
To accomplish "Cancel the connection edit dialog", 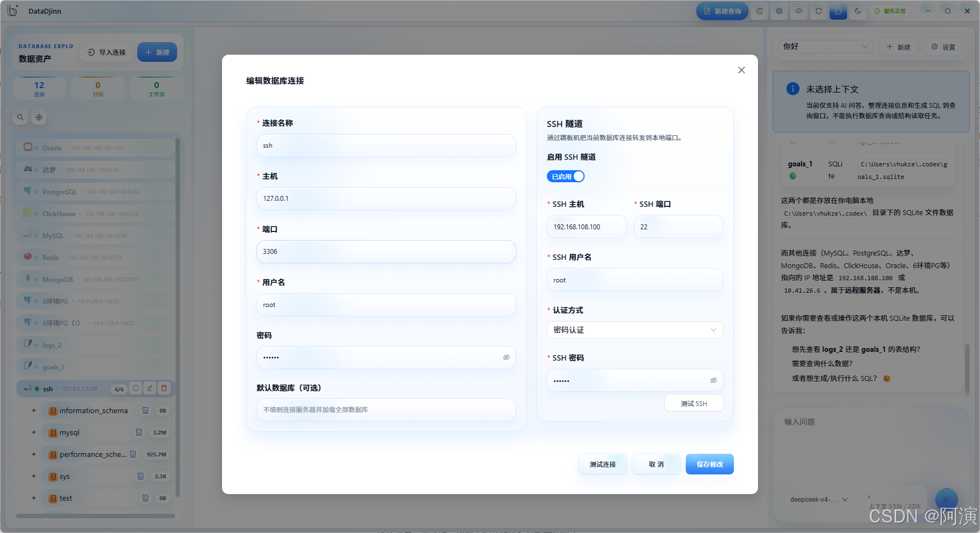I will click(x=656, y=464).
